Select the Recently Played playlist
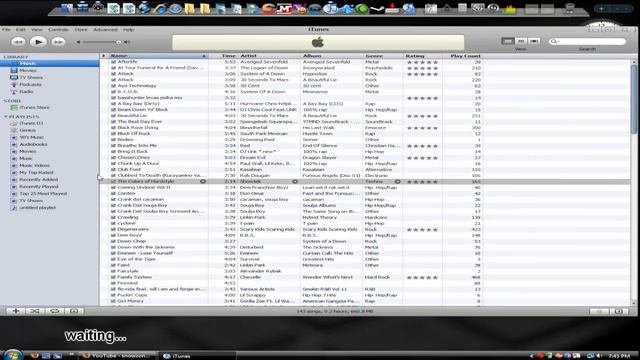640x360 pixels. click(x=39, y=187)
